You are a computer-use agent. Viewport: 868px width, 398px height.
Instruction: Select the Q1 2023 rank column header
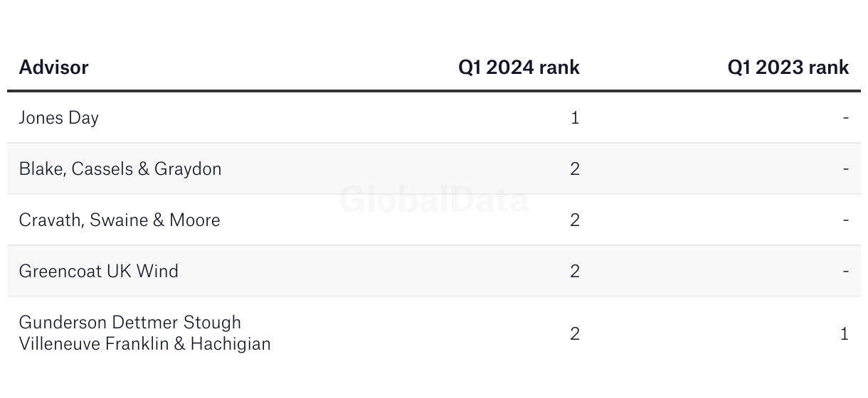(788, 68)
